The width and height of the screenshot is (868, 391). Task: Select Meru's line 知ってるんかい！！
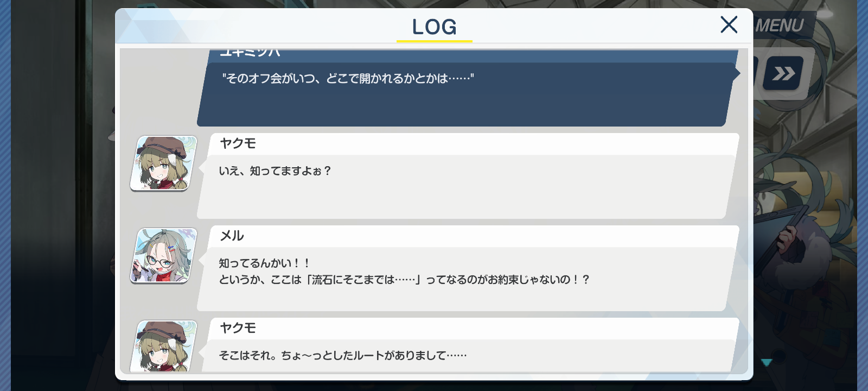(264, 263)
